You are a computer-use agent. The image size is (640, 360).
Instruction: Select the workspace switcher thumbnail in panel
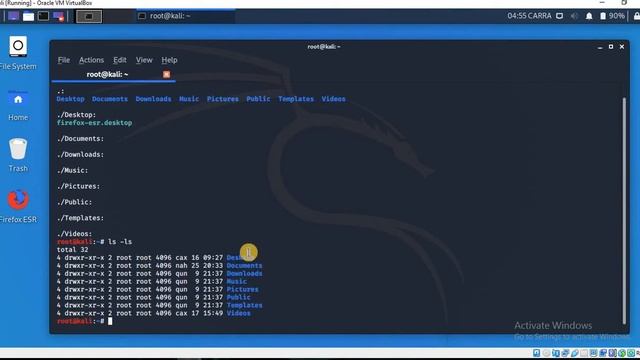89,16
